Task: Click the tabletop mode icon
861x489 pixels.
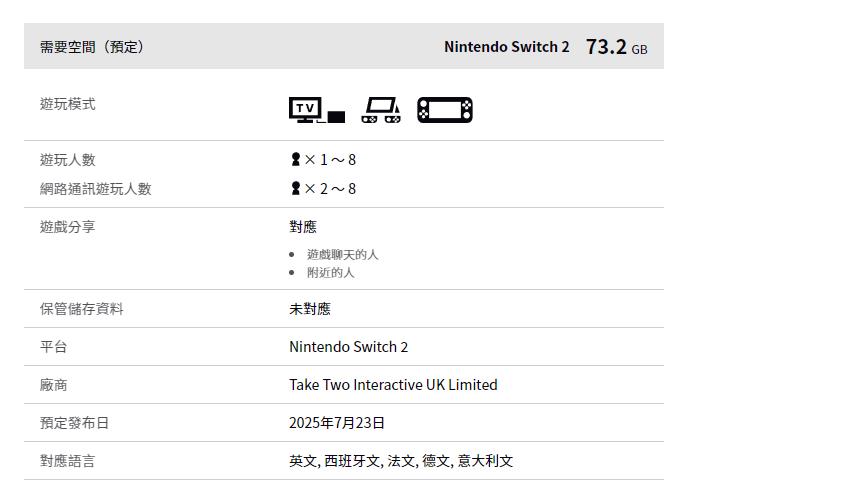Action: (381, 110)
